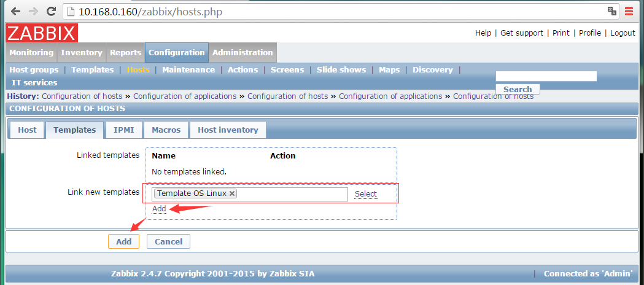Image resolution: width=644 pixels, height=285 pixels.
Task: Switch to the Macros tab
Action: (x=166, y=130)
